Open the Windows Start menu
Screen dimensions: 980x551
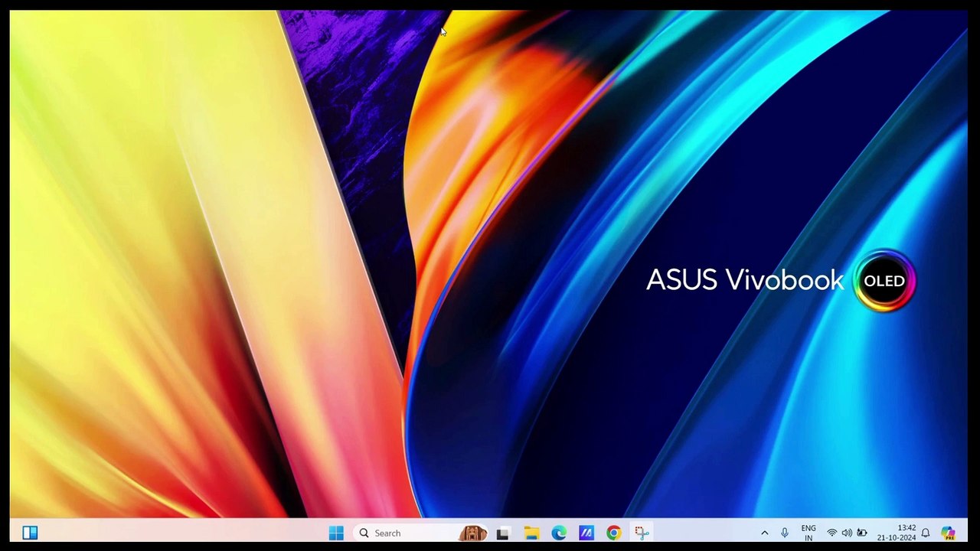tap(336, 533)
